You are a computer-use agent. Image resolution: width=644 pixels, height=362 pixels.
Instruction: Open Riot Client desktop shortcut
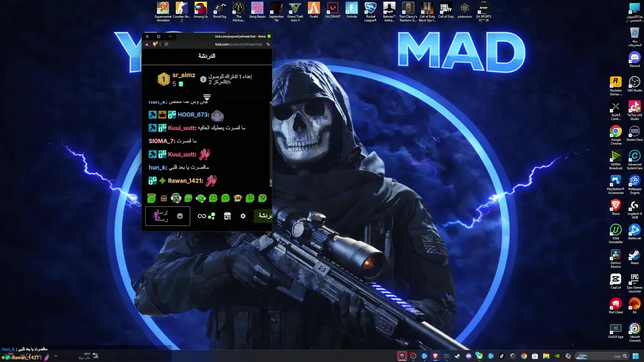pos(616,306)
